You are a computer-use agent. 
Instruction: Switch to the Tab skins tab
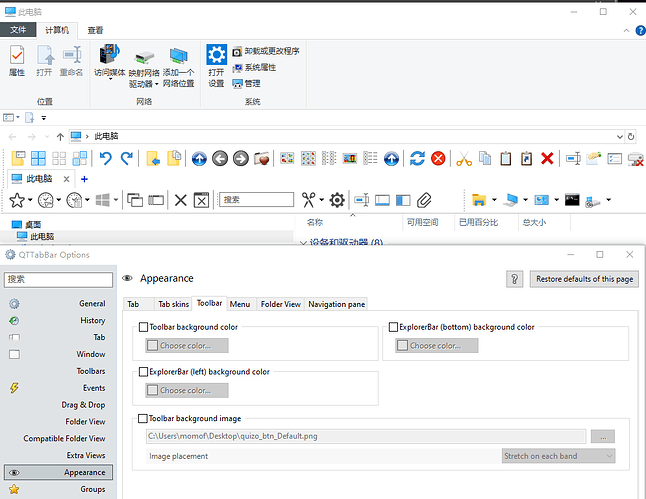[x=172, y=304]
